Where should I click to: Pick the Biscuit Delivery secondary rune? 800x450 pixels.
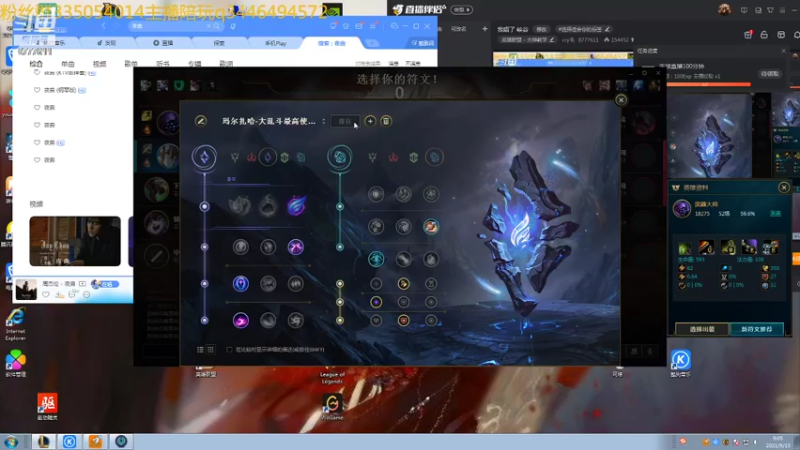[431, 227]
